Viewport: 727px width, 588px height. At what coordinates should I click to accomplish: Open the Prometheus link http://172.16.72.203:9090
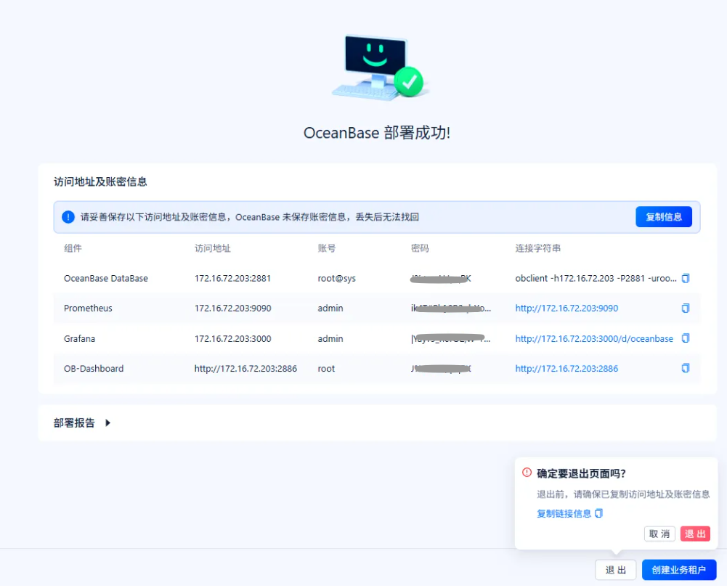coord(566,308)
